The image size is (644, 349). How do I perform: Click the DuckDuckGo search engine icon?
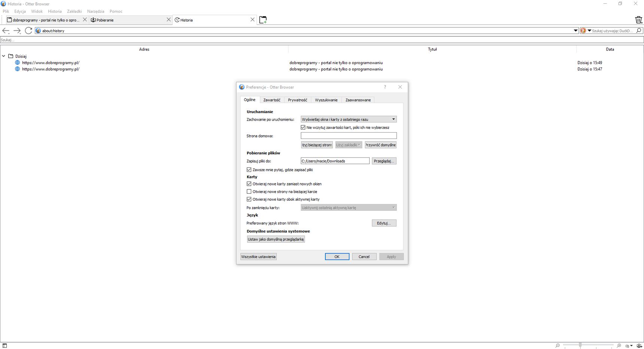tap(583, 31)
